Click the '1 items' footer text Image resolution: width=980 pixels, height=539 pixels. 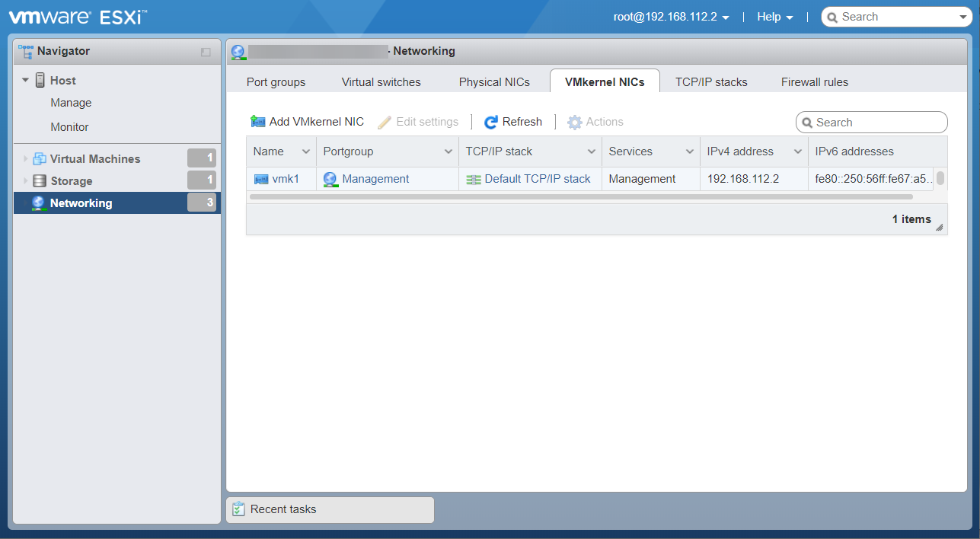click(911, 219)
